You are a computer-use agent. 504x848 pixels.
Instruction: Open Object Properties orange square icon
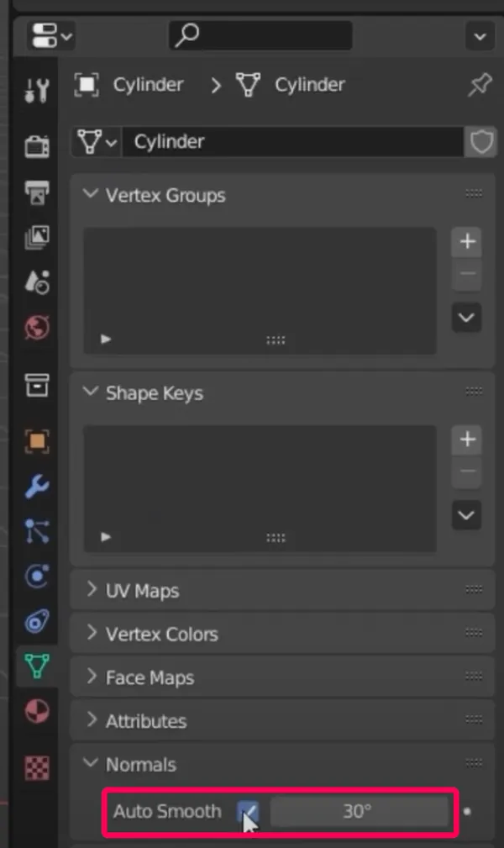coord(35,440)
